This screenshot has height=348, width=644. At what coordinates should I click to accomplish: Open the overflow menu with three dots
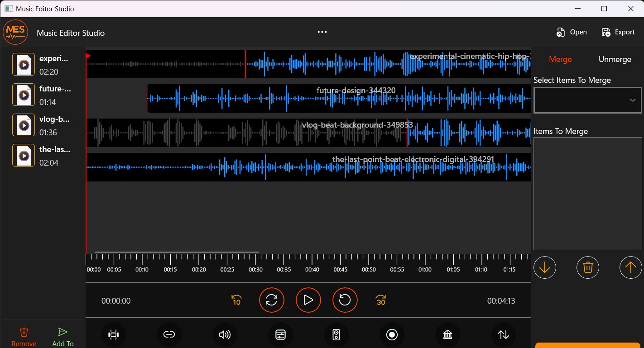pyautogui.click(x=322, y=32)
